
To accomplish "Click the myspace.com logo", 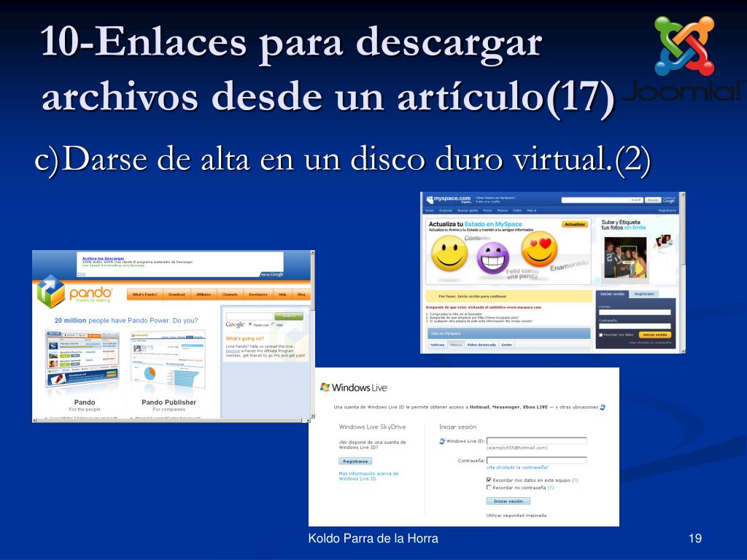I will [x=449, y=199].
